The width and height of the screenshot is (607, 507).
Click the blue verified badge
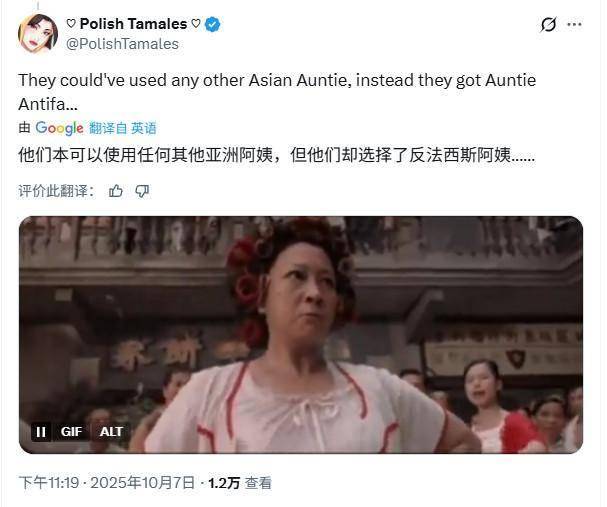pyautogui.click(x=213, y=24)
